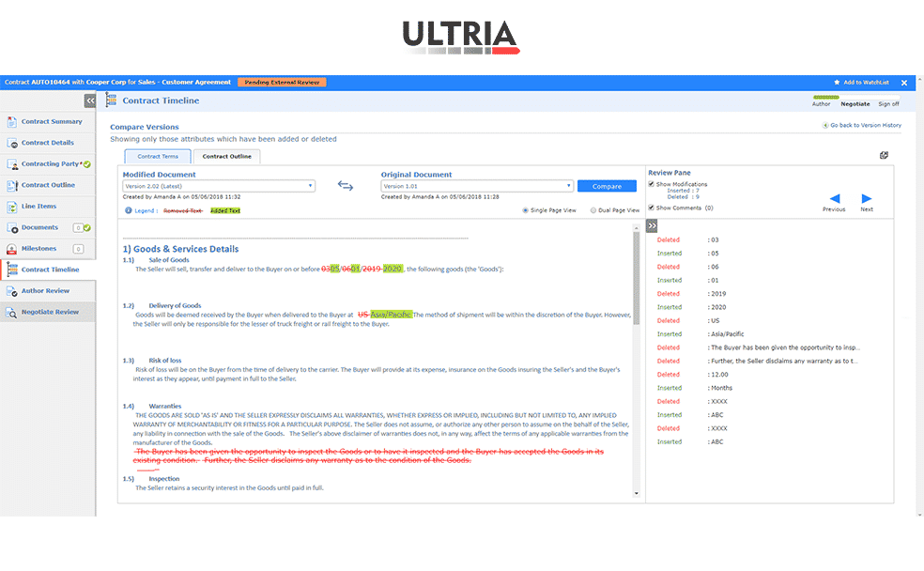The height and width of the screenshot is (571, 924).
Task: Go to Previous change arrow
Action: [x=834, y=198]
